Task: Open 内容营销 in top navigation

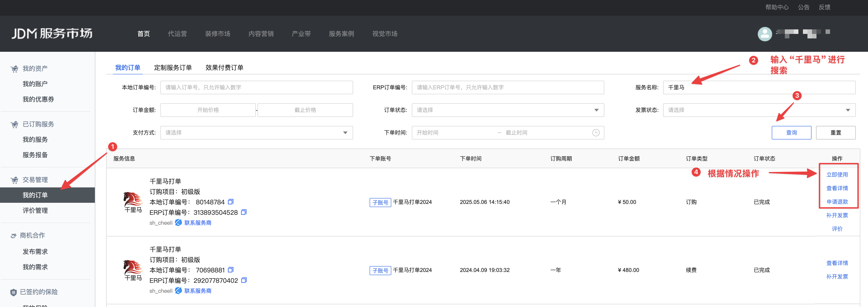Action: (x=261, y=34)
